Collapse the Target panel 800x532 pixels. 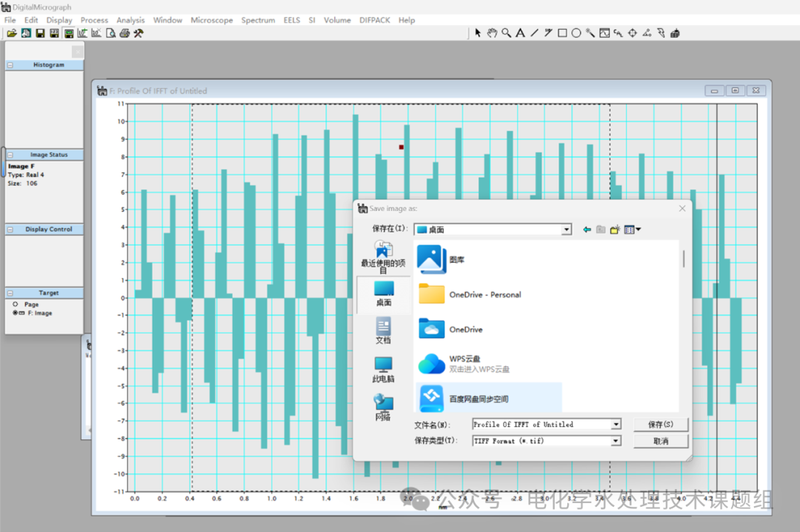[10, 293]
